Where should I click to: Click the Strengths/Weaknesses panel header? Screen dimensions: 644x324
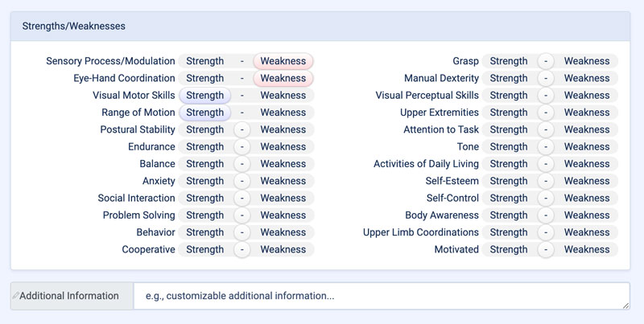(320, 27)
